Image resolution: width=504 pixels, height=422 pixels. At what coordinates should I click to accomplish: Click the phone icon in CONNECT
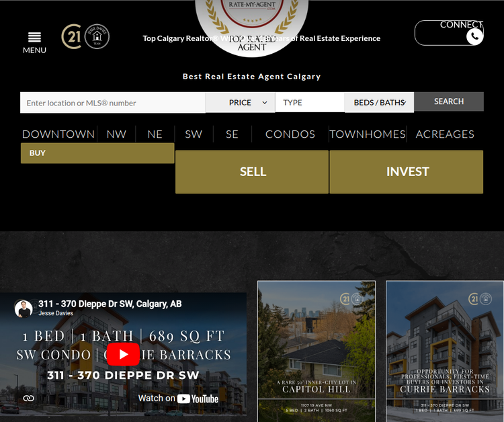pos(474,37)
